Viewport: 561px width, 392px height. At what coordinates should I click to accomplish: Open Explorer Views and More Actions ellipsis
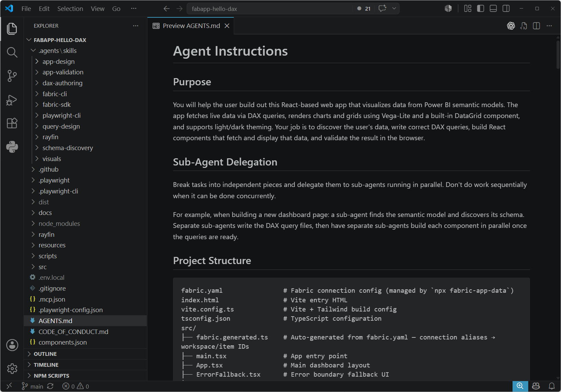(136, 26)
